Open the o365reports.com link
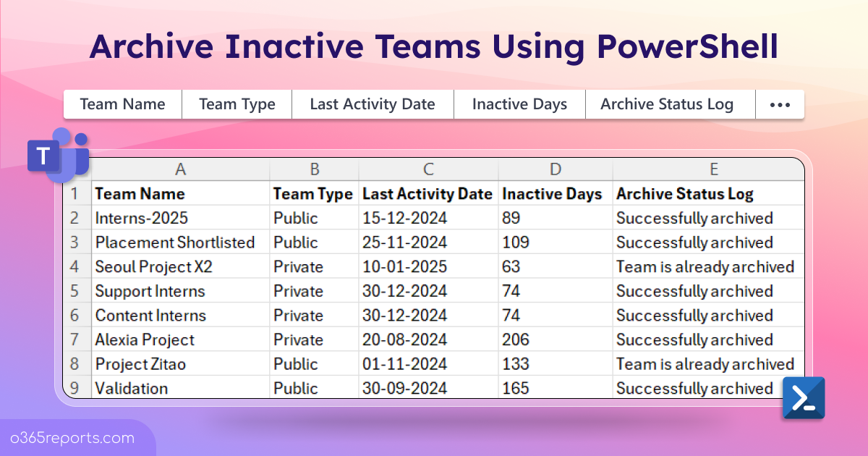This screenshot has height=456, width=868. pyautogui.click(x=72, y=438)
